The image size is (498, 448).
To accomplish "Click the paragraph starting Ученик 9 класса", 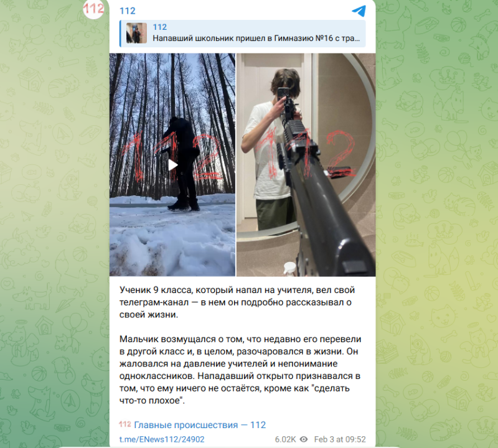I will coord(237,302).
